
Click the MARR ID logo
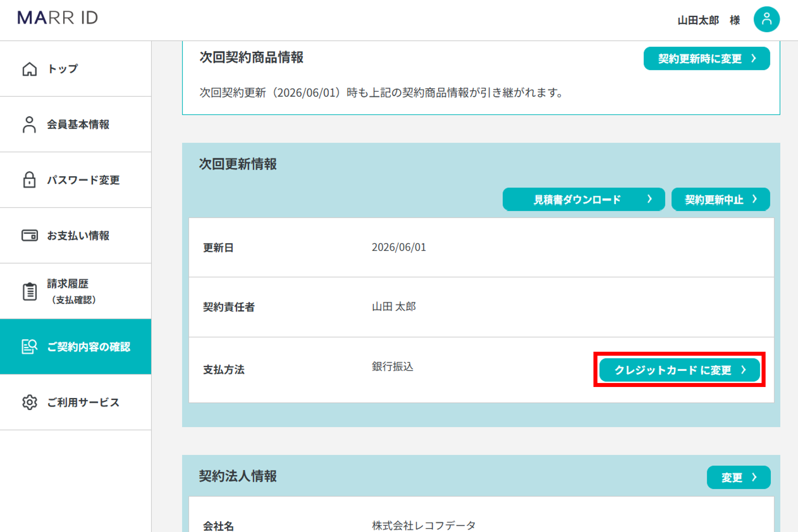pyautogui.click(x=57, y=18)
